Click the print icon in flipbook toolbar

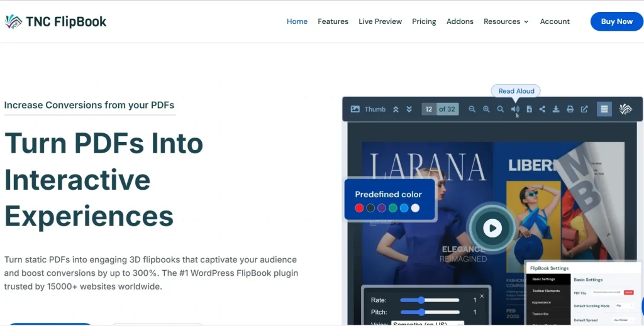[x=570, y=109]
